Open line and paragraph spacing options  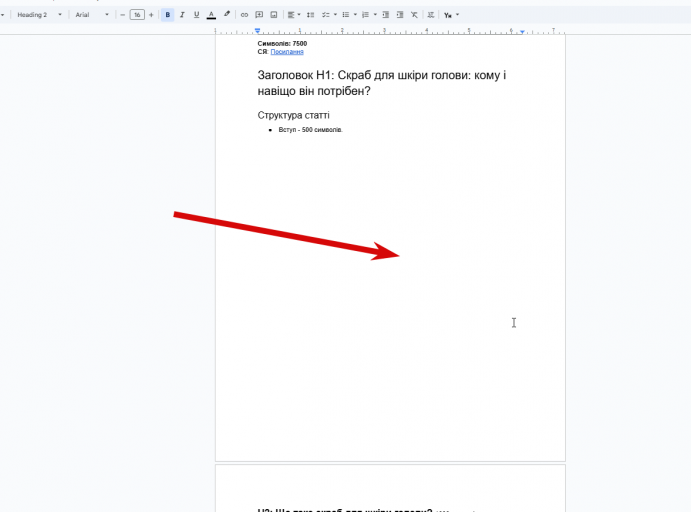[x=310, y=15]
